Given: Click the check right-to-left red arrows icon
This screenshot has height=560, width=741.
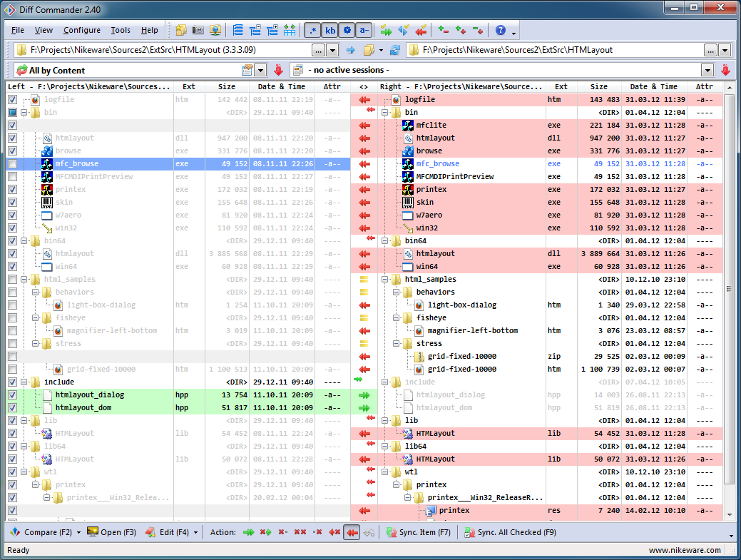Looking at the screenshot, I should [421, 31].
